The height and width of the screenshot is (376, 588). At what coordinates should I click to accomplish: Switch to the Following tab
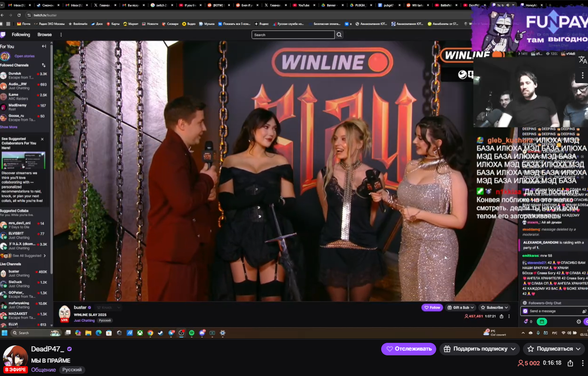point(21,35)
